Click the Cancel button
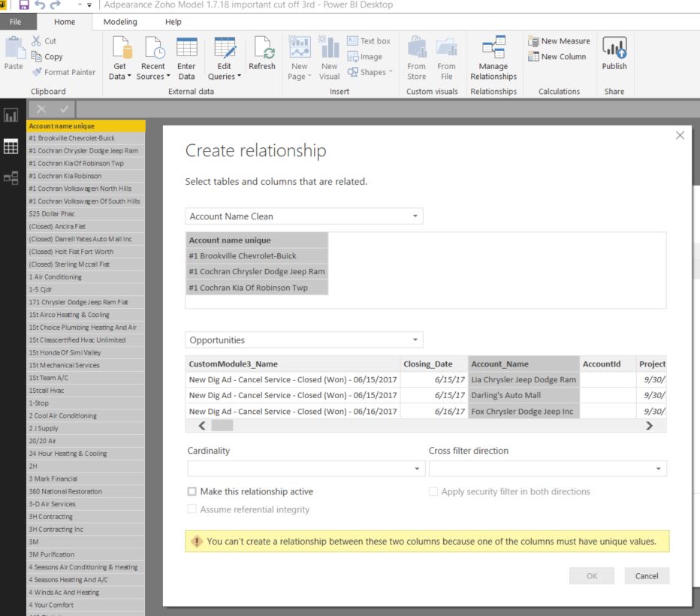Image resolution: width=700 pixels, height=616 pixels. [x=647, y=576]
